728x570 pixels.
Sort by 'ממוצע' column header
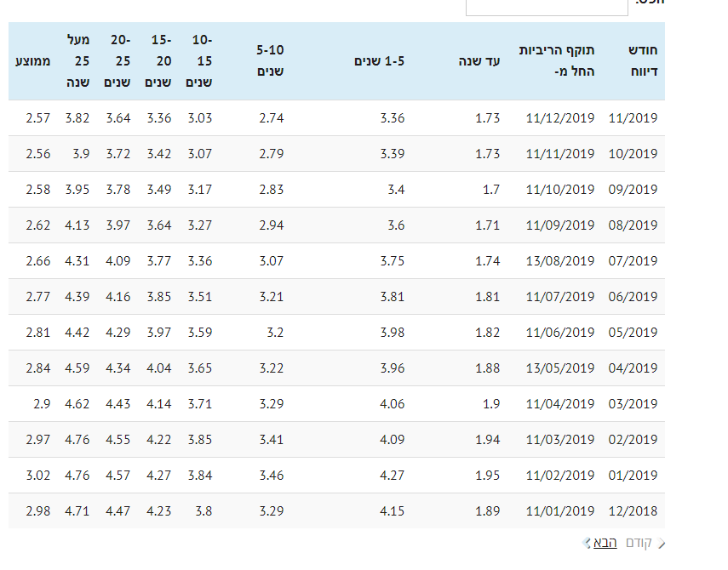(x=33, y=61)
